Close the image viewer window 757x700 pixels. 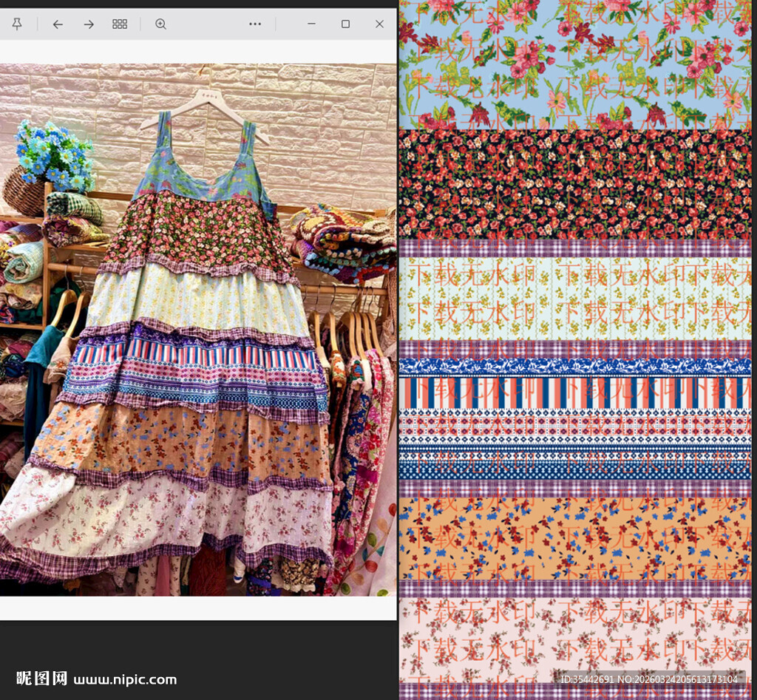point(379,24)
